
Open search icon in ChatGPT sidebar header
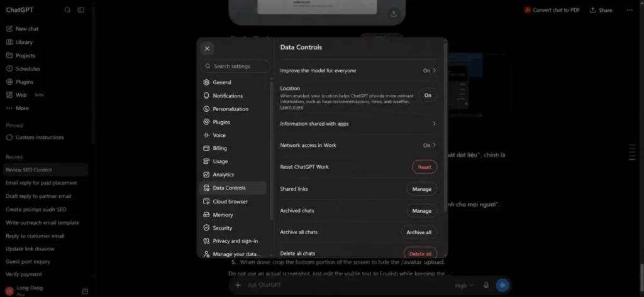point(67,10)
